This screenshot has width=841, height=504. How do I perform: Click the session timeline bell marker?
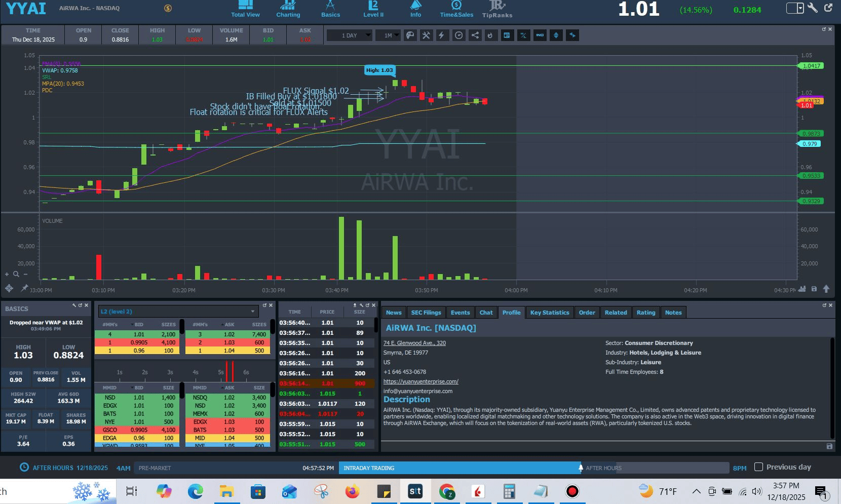coord(581,468)
